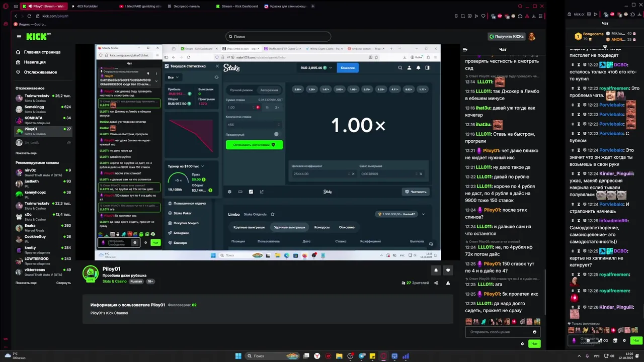644x362 pixels.
Task: Refresh the Текущая статистика panel
Action: tap(216, 77)
